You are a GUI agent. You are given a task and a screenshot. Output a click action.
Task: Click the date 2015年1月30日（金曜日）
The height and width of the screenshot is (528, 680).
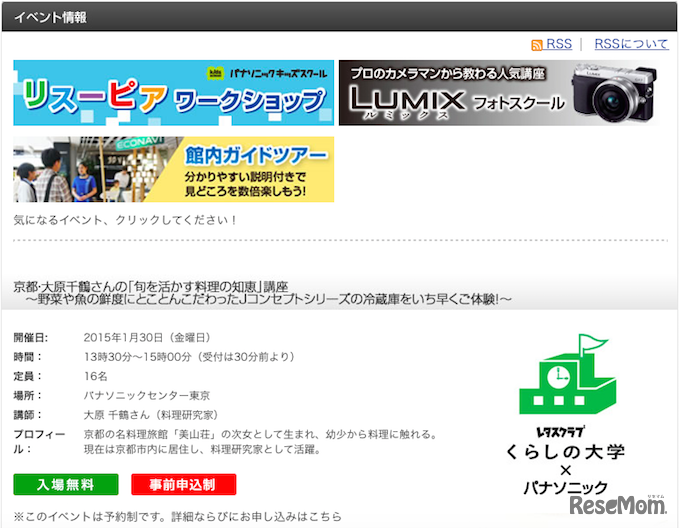tap(147, 337)
